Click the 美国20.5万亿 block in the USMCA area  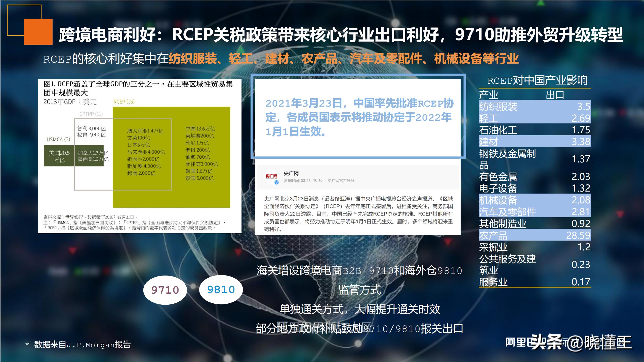(x=58, y=155)
